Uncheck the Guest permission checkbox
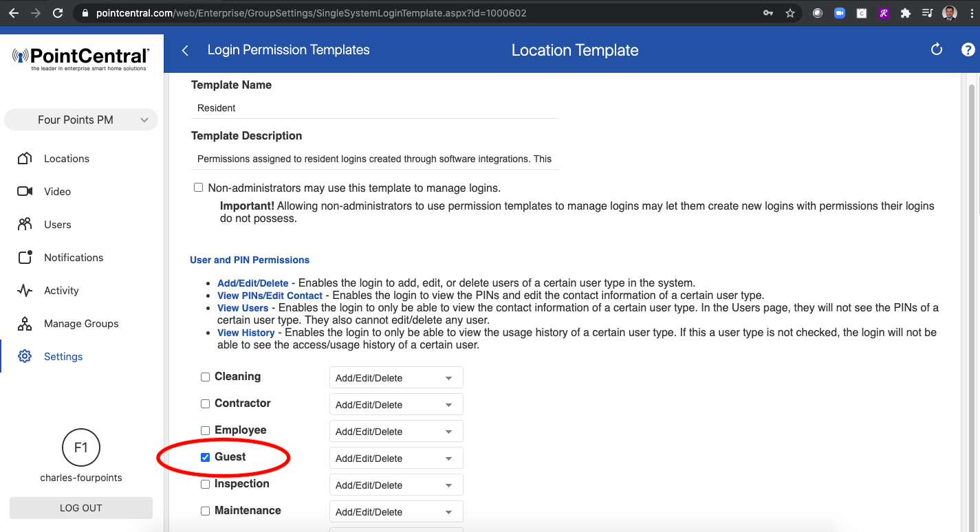 click(x=205, y=456)
